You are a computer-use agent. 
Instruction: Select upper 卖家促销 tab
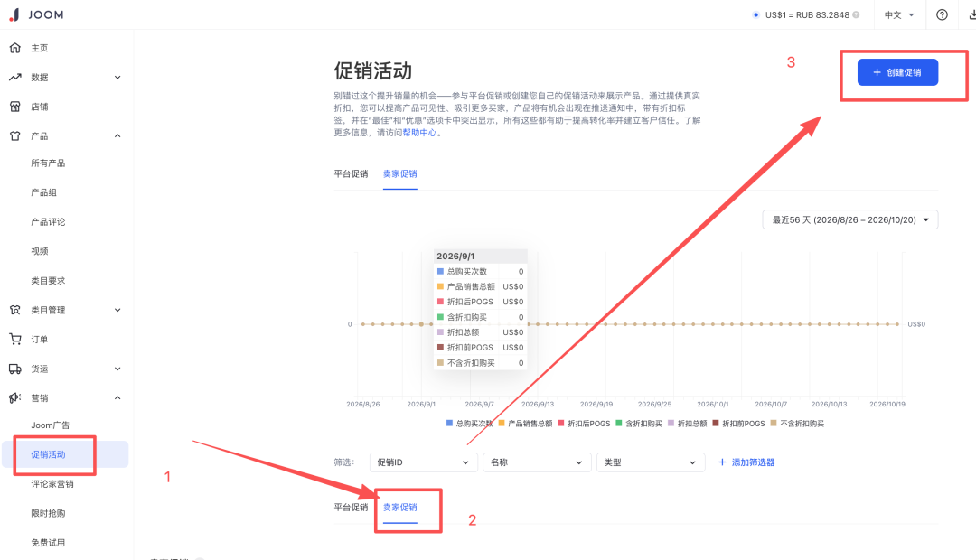tap(399, 173)
